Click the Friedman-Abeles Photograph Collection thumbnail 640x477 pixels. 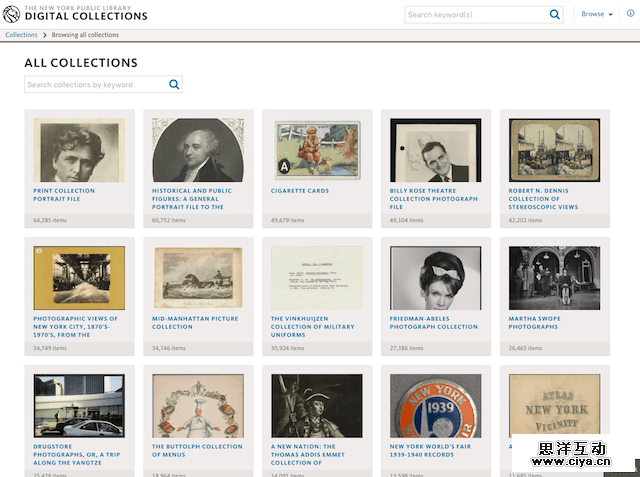pyautogui.click(x=435, y=277)
